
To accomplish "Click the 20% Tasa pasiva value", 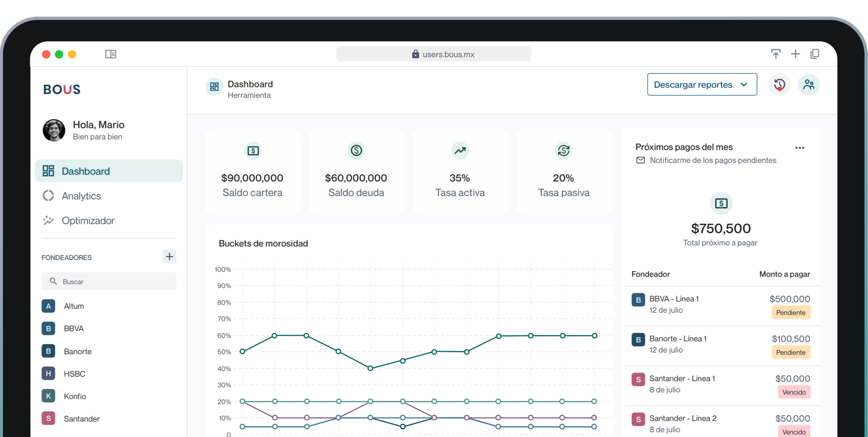I will pos(563,178).
